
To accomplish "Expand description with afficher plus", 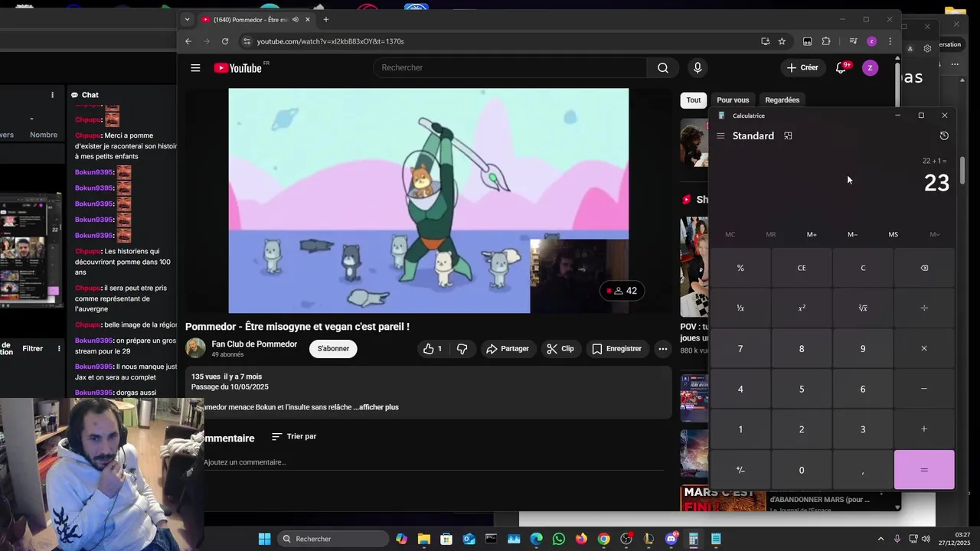I will (x=378, y=407).
